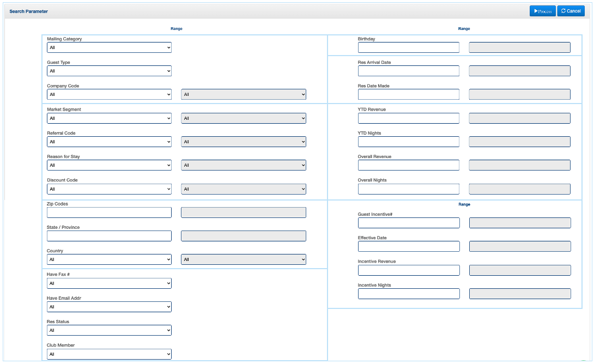Screen dimensions: 594x364
Task: Click the first Zip Codes input field
Action: point(109,213)
